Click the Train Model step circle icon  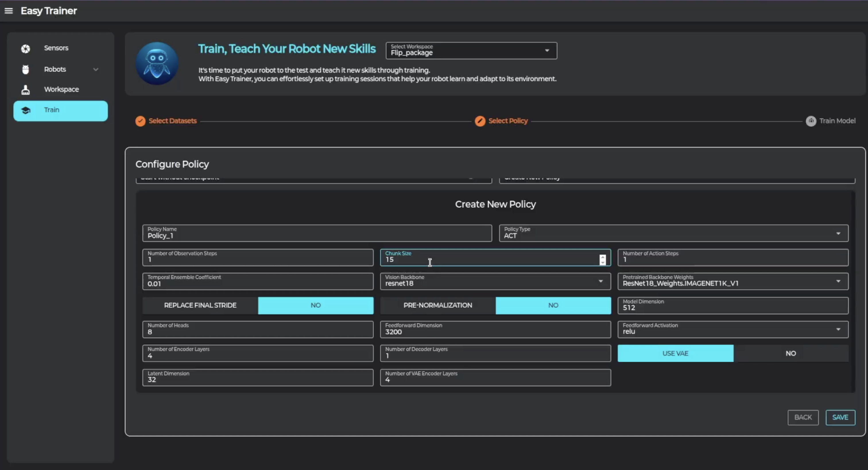pyautogui.click(x=811, y=121)
